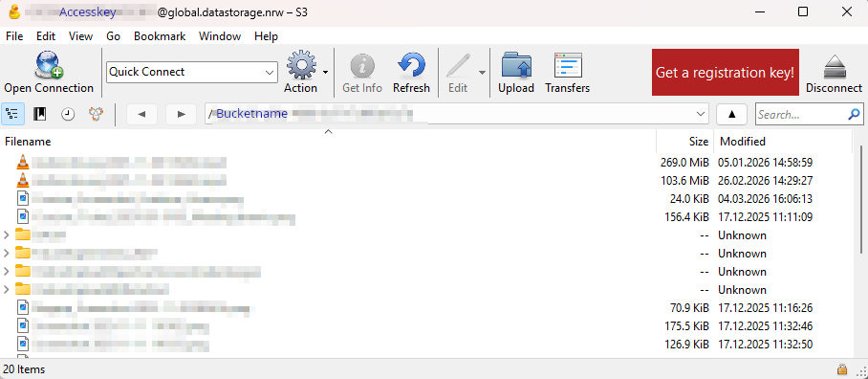Open the View menu

[81, 36]
